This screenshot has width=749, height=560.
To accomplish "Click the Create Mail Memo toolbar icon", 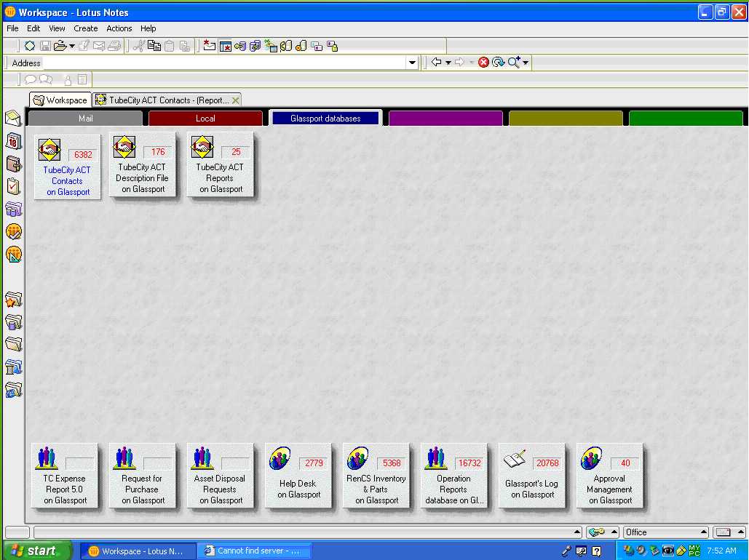I will tap(209, 46).
